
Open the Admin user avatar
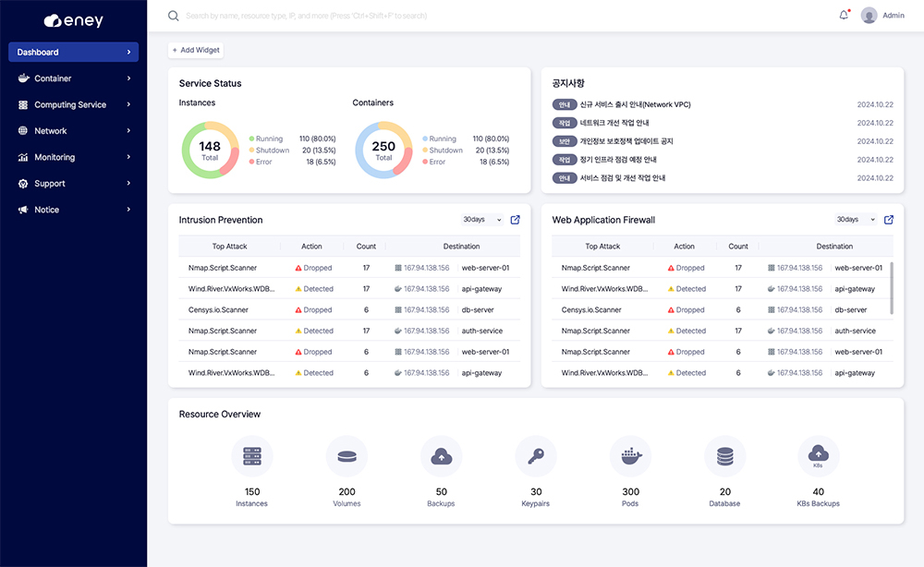pyautogui.click(x=869, y=16)
